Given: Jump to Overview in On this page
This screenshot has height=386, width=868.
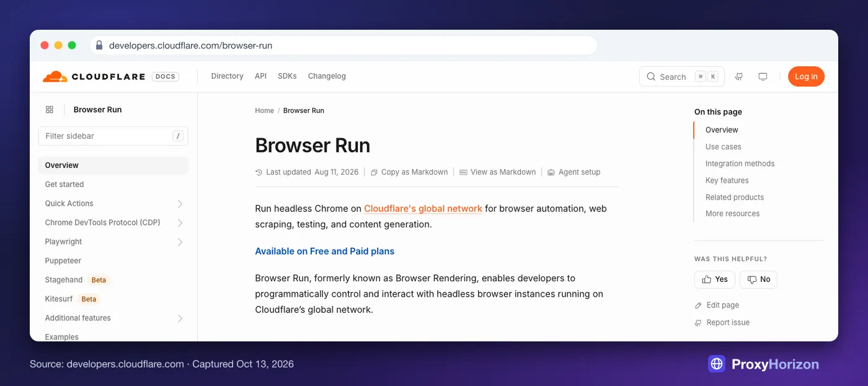Looking at the screenshot, I should pos(722,130).
